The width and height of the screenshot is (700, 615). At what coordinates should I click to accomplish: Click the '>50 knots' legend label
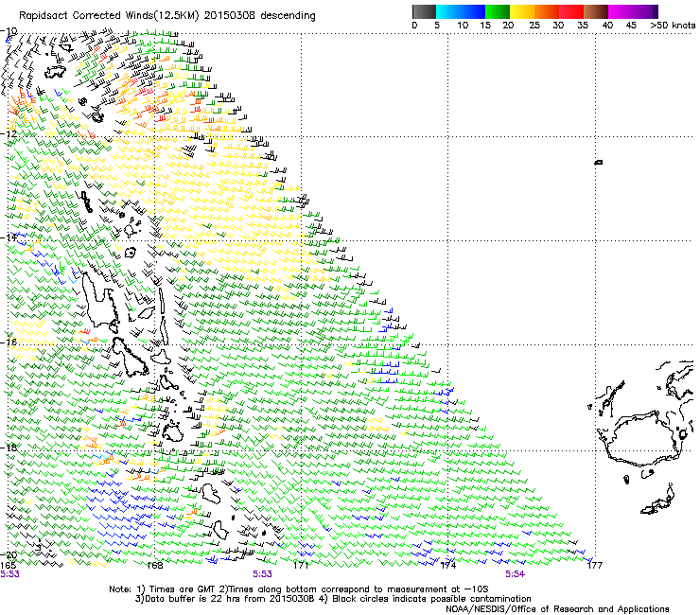(673, 26)
